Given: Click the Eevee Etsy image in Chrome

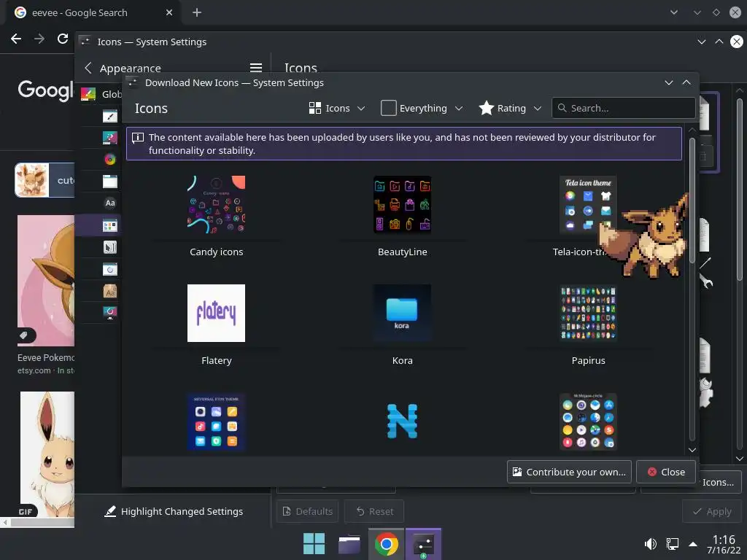Looking at the screenshot, I should point(46,281).
